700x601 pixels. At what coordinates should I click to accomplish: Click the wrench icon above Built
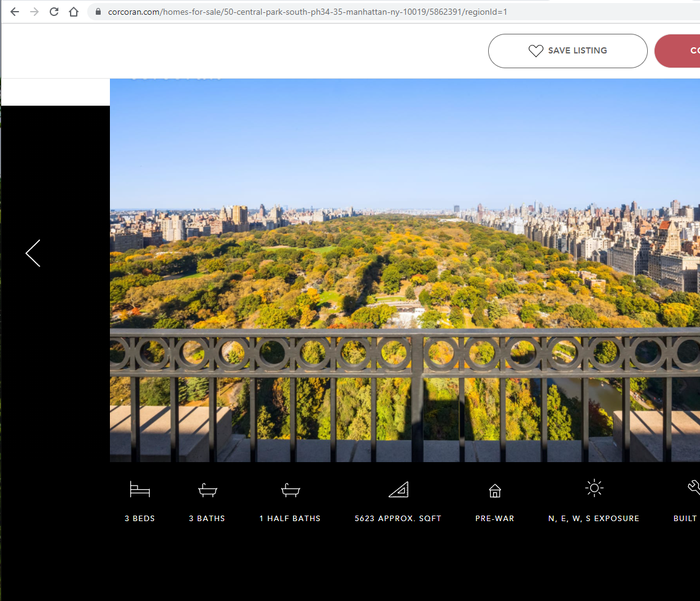point(694,487)
